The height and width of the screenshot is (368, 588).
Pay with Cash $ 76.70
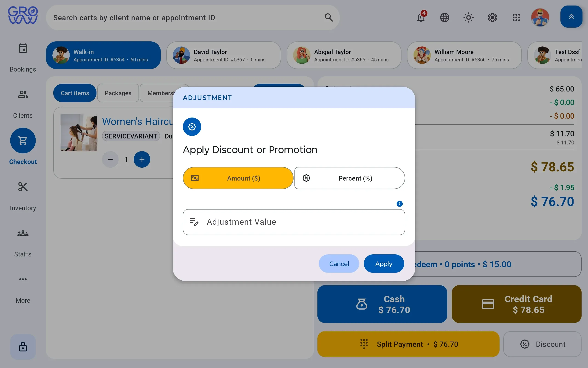[382, 304]
